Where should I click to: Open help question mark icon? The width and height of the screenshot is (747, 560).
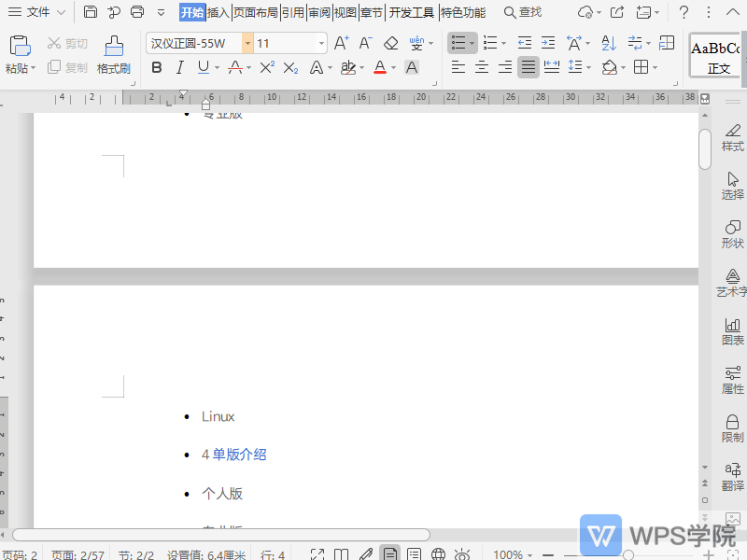coord(684,12)
